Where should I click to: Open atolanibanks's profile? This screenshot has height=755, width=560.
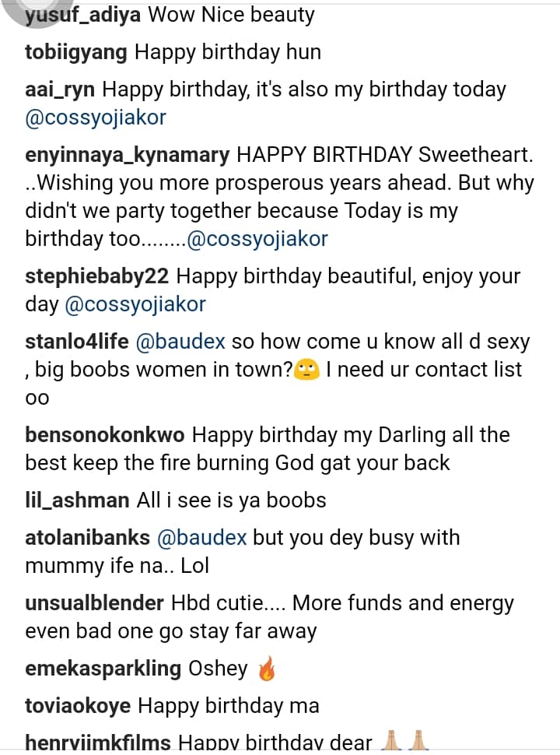pos(87,537)
